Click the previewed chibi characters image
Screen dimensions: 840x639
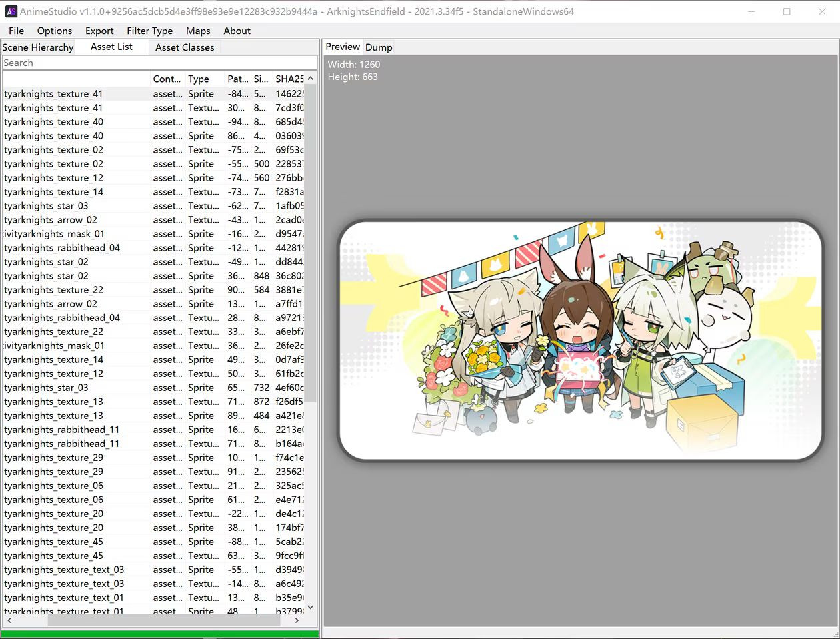click(x=581, y=340)
